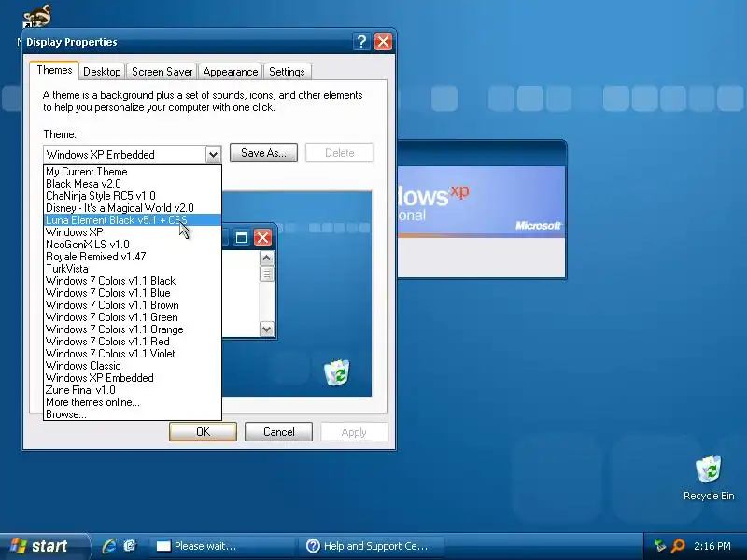The height and width of the screenshot is (560, 747).
Task: Go to the Settings tab
Action: pos(287,72)
